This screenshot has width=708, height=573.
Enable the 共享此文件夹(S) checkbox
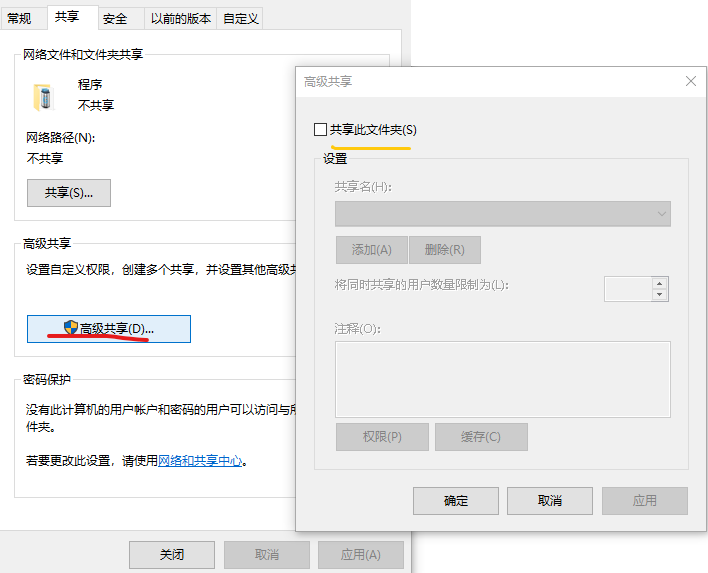pyautogui.click(x=320, y=130)
